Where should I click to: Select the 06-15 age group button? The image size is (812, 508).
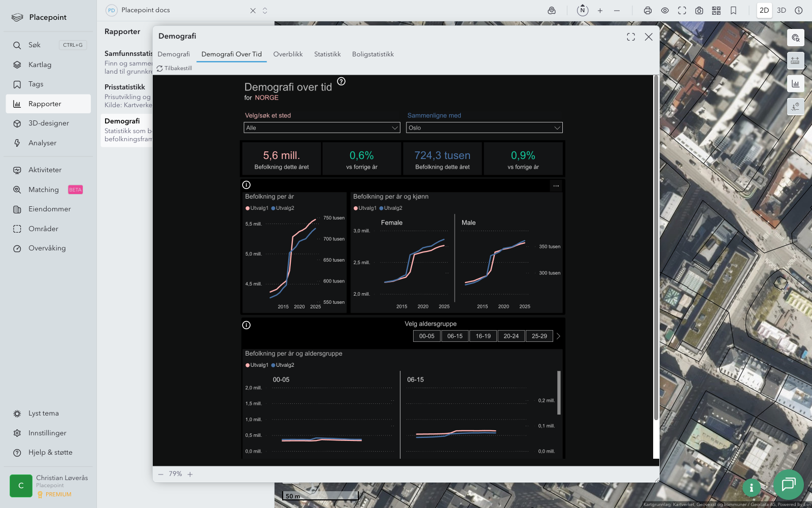coord(455,336)
